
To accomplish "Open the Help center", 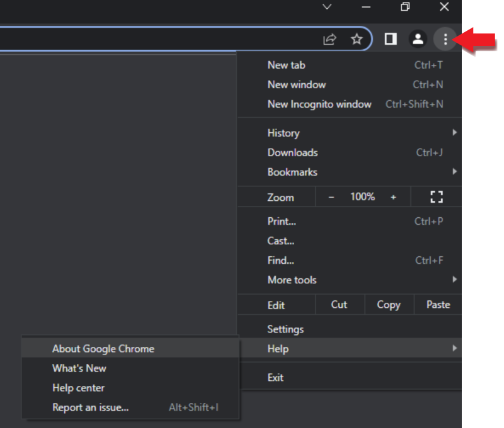I will pyautogui.click(x=78, y=388).
